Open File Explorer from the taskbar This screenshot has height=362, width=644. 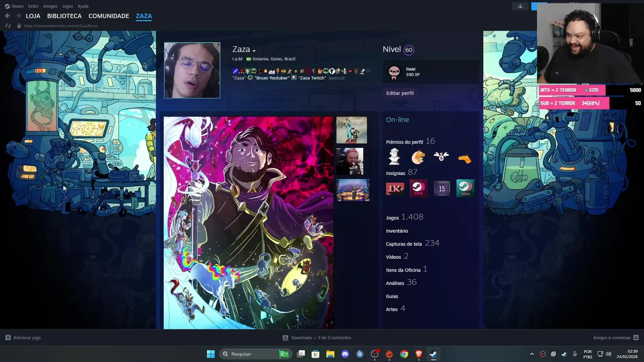pyautogui.click(x=330, y=354)
